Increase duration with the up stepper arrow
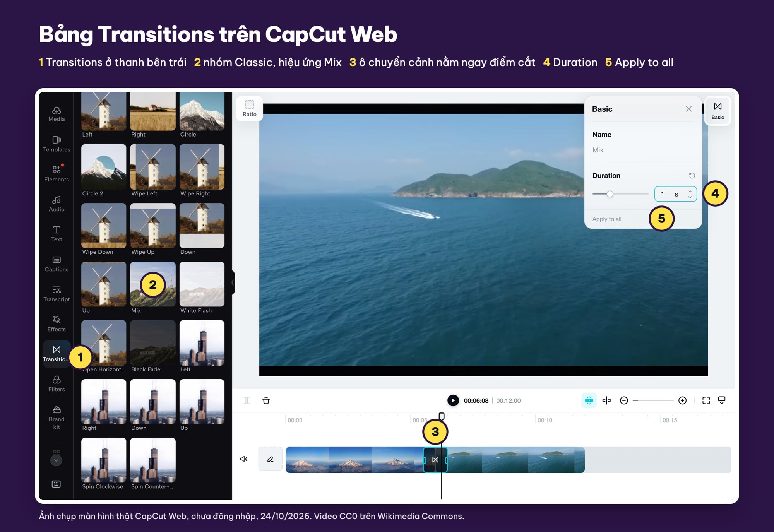Viewport: 774px width, 532px height. [x=690, y=191]
